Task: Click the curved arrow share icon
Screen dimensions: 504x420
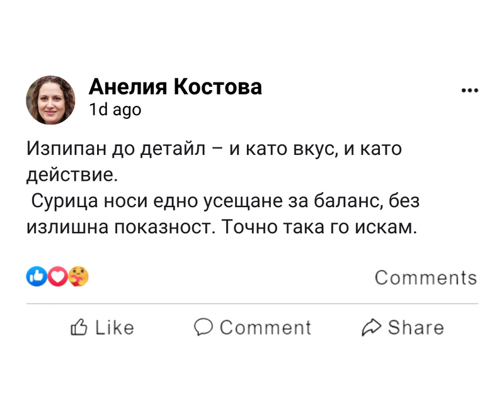Action: click(372, 327)
